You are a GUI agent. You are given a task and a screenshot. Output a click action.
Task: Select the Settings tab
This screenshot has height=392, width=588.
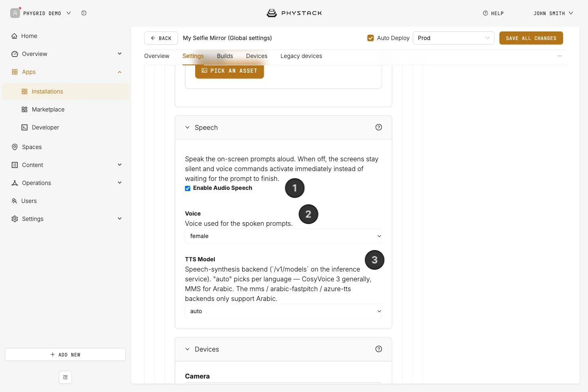click(x=193, y=56)
